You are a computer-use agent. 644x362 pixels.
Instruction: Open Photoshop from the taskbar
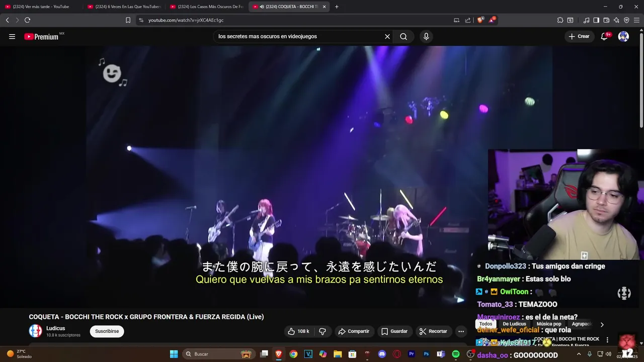(x=426, y=354)
